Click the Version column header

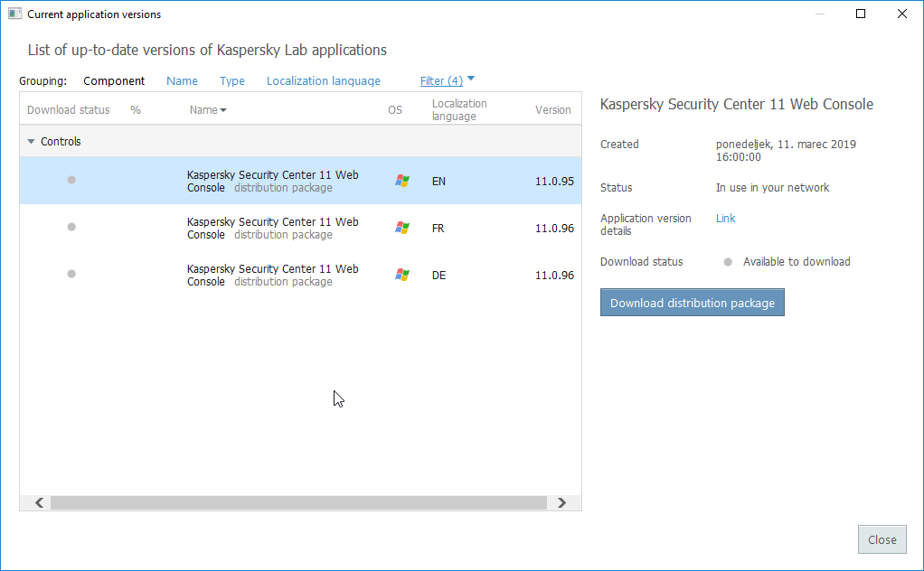(552, 110)
